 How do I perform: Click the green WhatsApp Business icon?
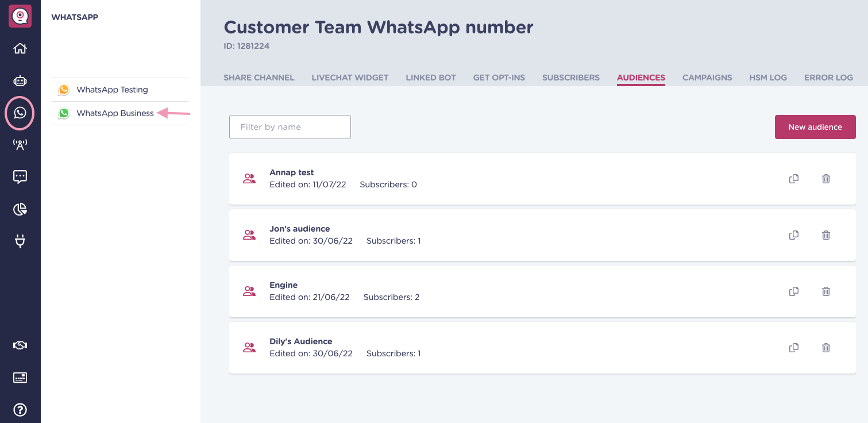pyautogui.click(x=64, y=113)
